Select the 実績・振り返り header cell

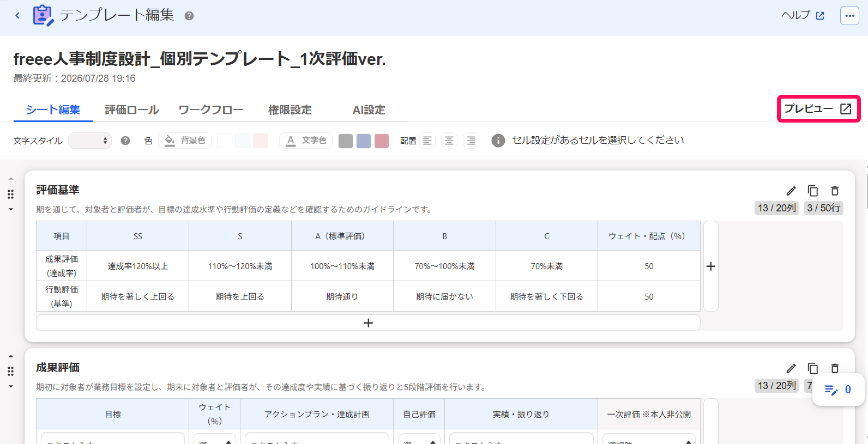click(x=521, y=414)
